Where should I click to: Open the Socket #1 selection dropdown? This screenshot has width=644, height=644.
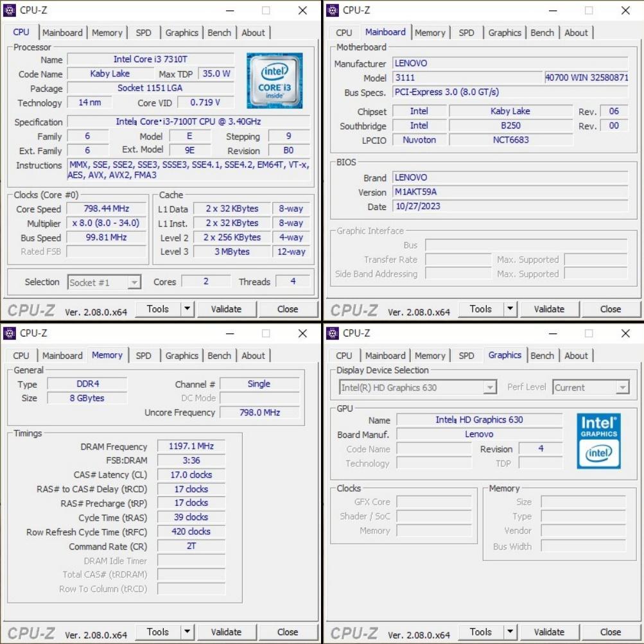(x=134, y=283)
